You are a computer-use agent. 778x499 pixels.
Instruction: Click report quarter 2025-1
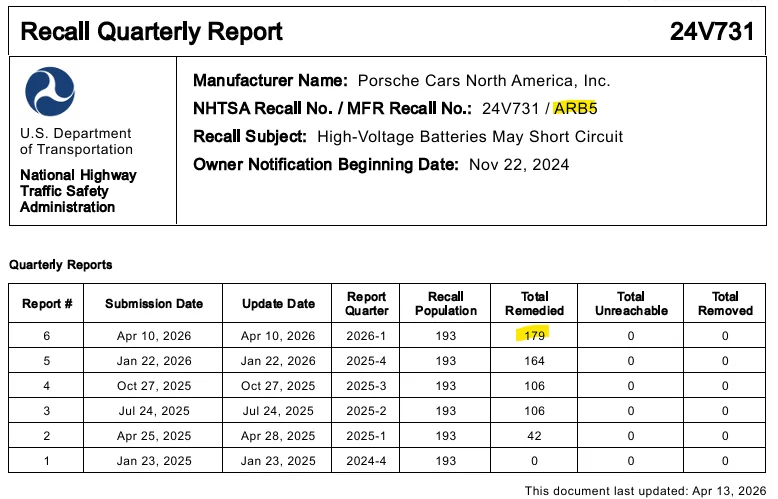[366, 436]
